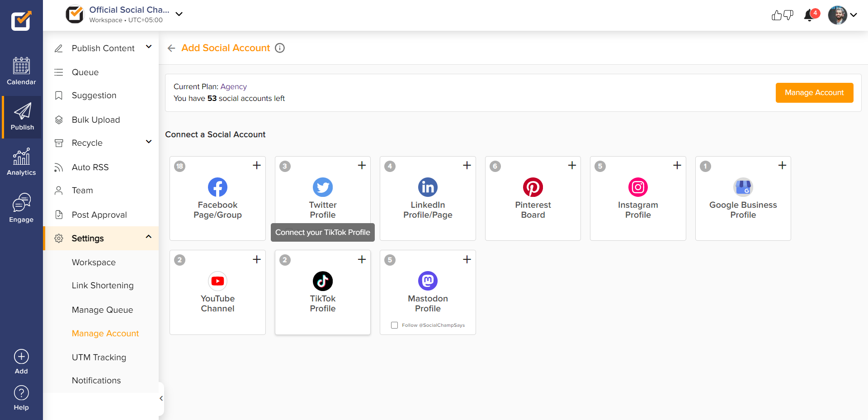
Task: Add a YouTube Channel with plus icon
Action: 257,259
